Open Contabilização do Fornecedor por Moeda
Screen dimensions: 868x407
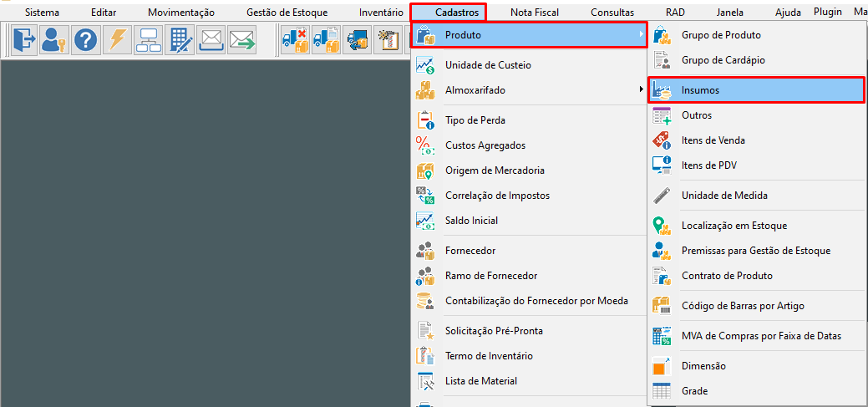[529, 301]
